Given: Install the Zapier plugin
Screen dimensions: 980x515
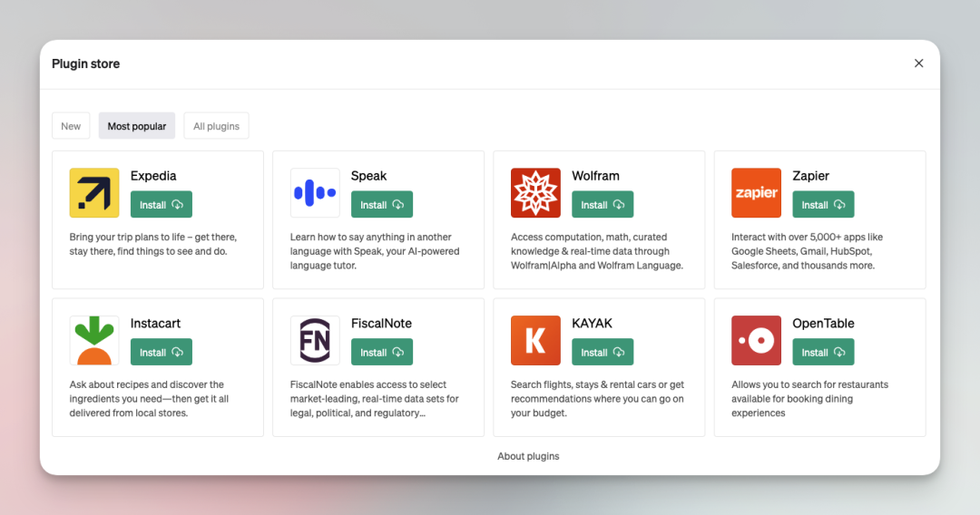Looking at the screenshot, I should (823, 205).
